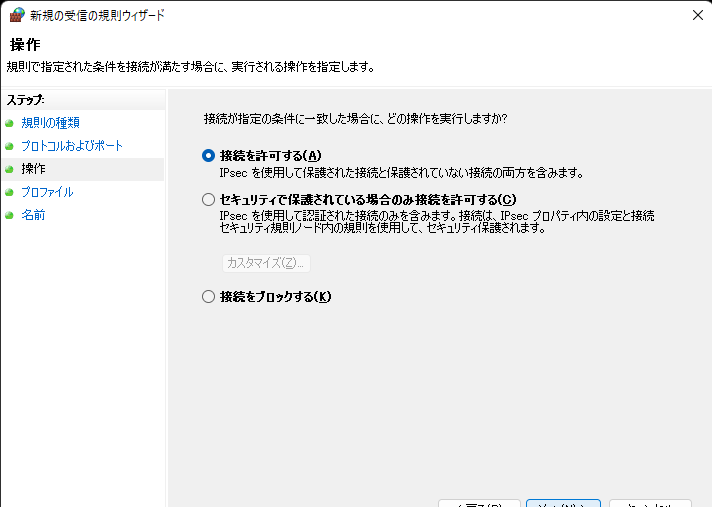This screenshot has width=712, height=507.
Task: Click green bullet beside 操作 step
Action: tap(10, 169)
